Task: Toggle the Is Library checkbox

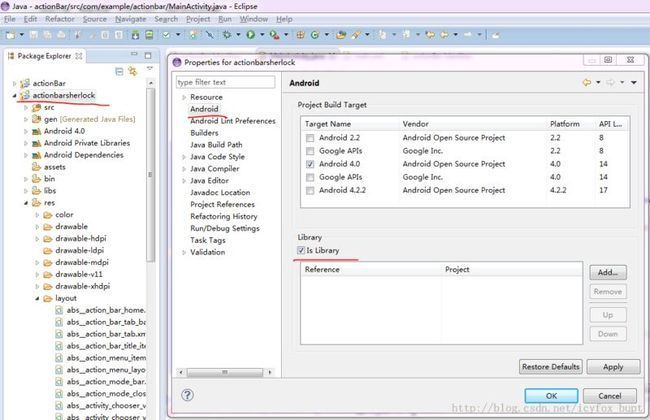Action: (301, 250)
